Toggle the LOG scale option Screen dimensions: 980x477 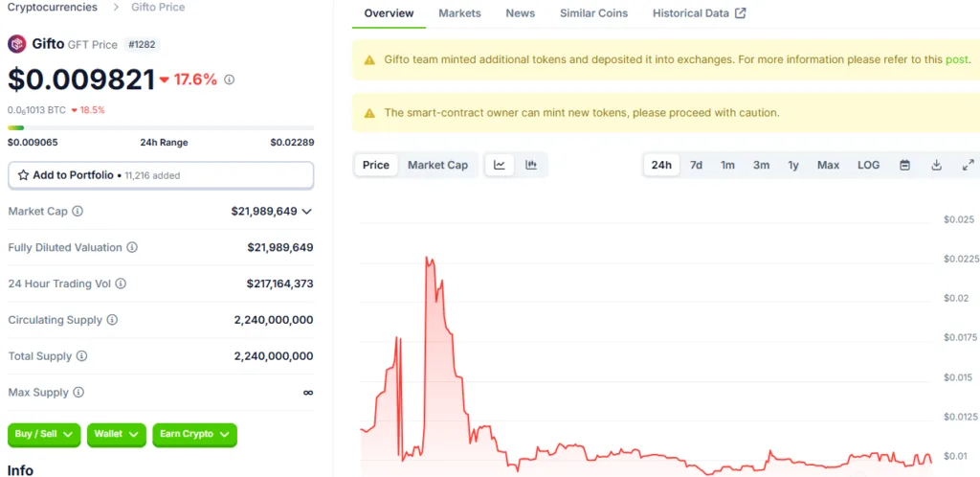click(x=869, y=165)
